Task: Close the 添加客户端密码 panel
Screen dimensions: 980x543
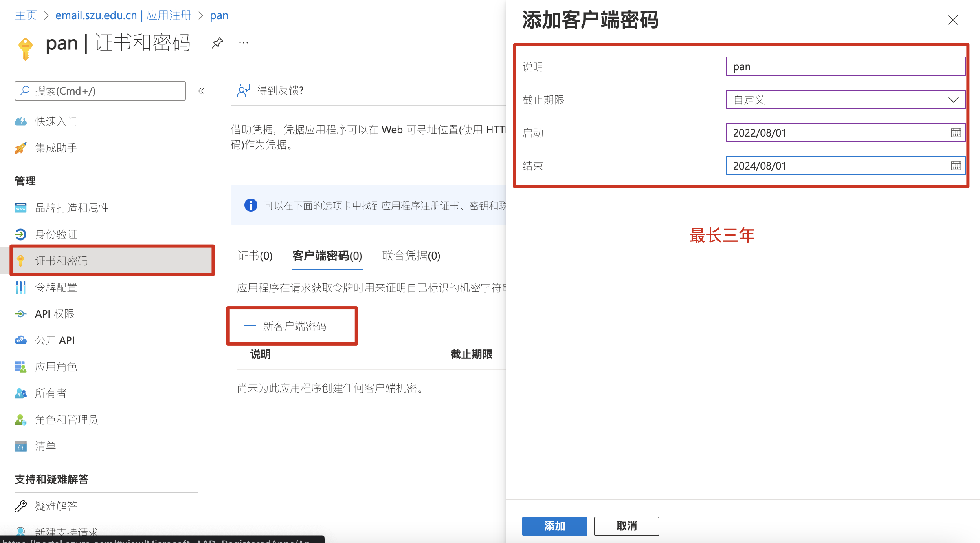Action: click(x=953, y=20)
